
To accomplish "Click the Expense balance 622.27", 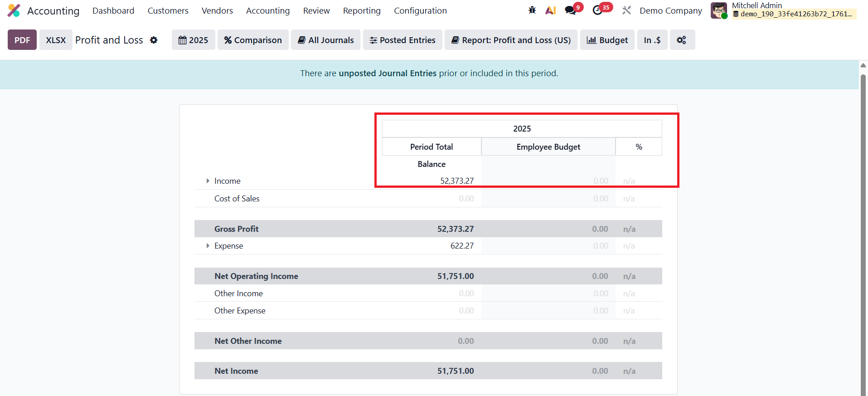I will (462, 246).
